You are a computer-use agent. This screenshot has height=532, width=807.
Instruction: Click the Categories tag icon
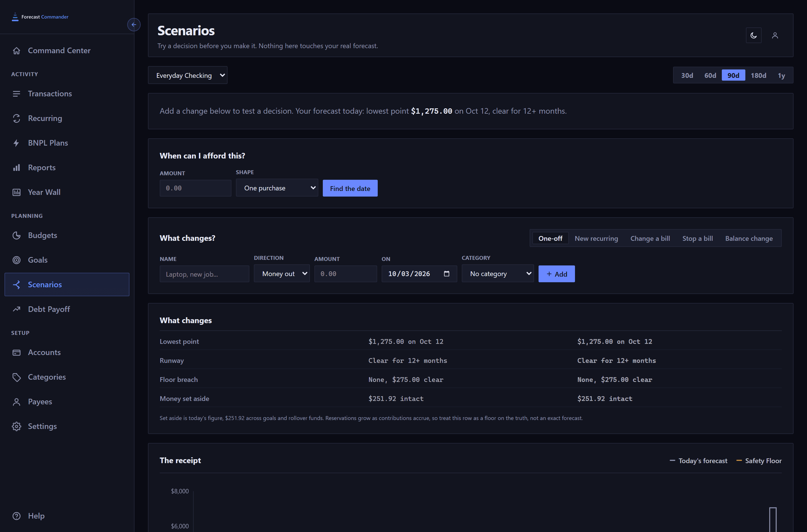(16, 377)
